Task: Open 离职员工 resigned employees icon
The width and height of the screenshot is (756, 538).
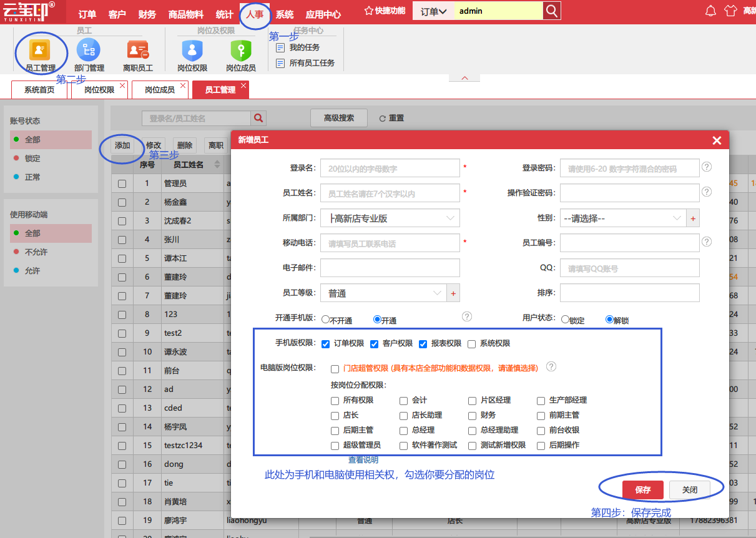Action: [x=138, y=49]
